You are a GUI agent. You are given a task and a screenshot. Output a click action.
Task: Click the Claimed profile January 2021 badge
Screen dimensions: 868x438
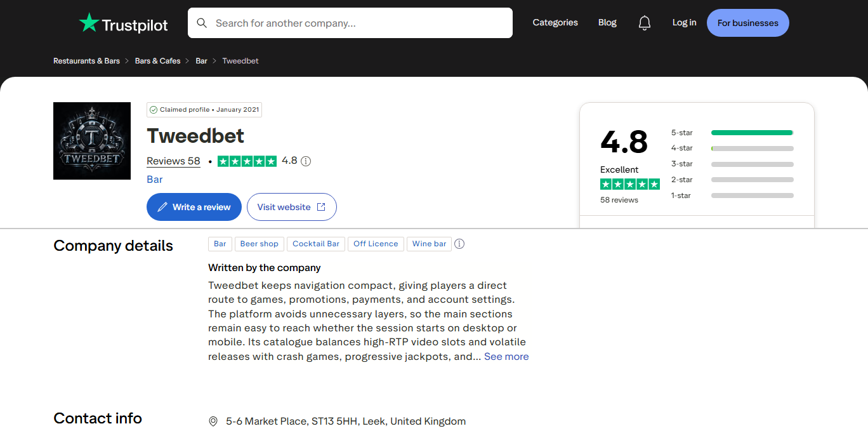tap(204, 110)
